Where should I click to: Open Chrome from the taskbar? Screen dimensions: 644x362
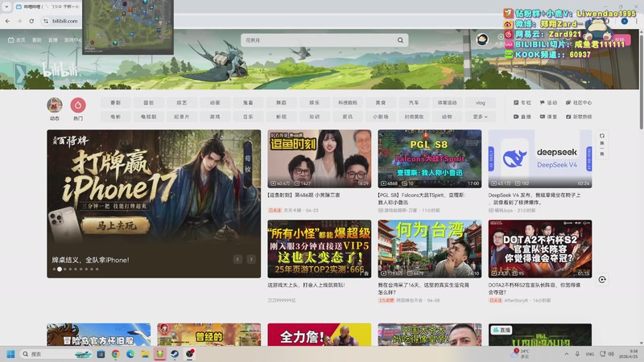[x=116, y=354]
